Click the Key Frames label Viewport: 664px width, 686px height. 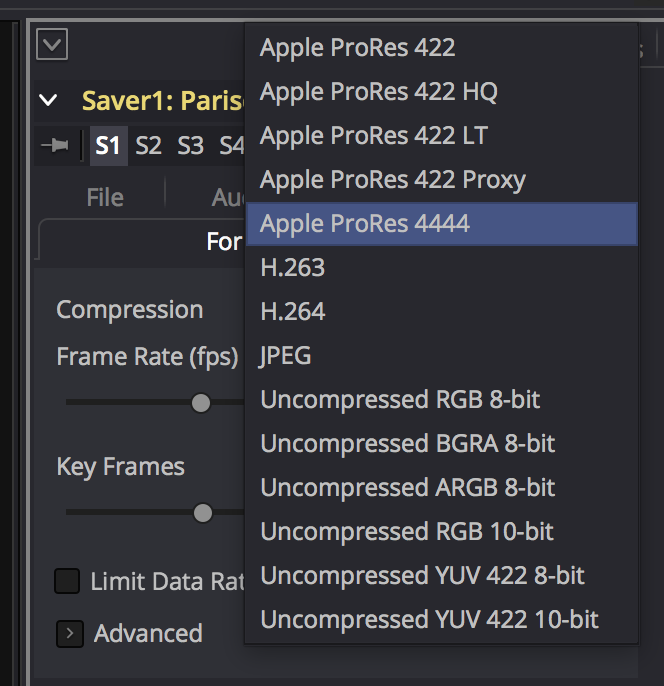tap(120, 467)
